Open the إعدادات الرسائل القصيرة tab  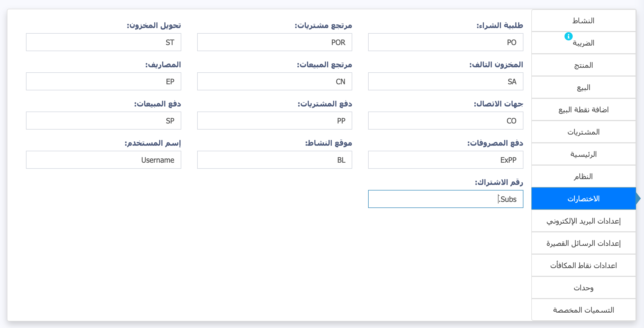pyautogui.click(x=584, y=243)
